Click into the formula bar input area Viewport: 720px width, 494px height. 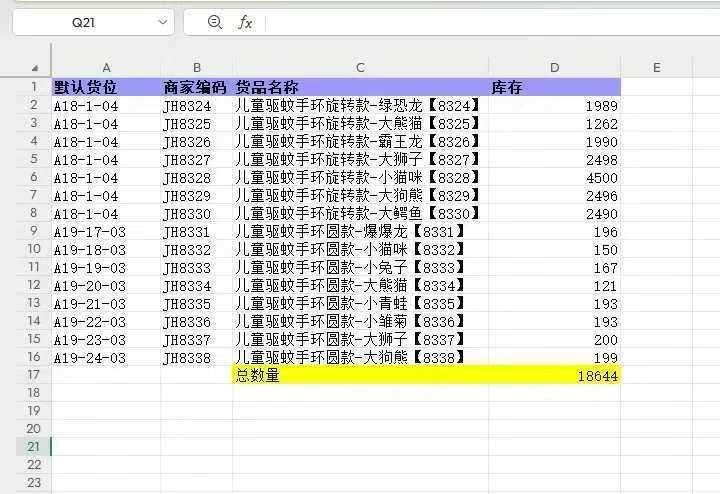click(x=480, y=22)
